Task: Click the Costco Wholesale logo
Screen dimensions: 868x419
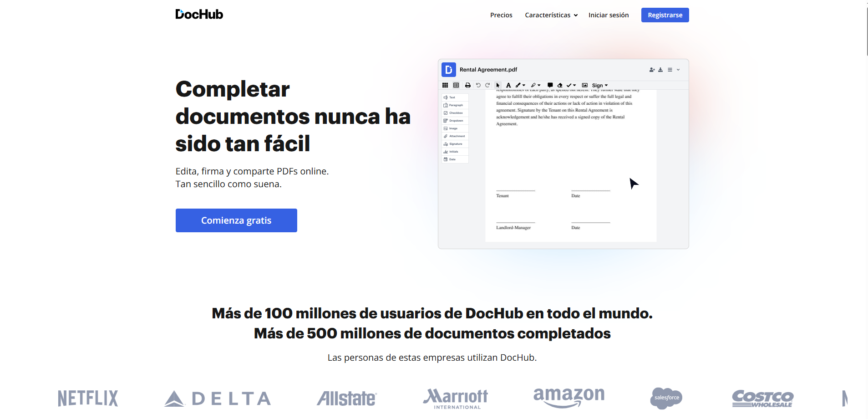Action: point(763,399)
